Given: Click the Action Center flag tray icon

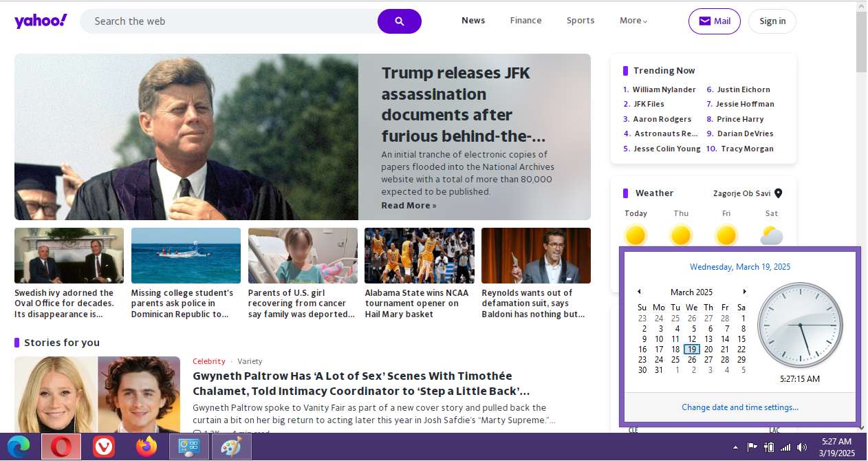Looking at the screenshot, I should [x=752, y=447].
